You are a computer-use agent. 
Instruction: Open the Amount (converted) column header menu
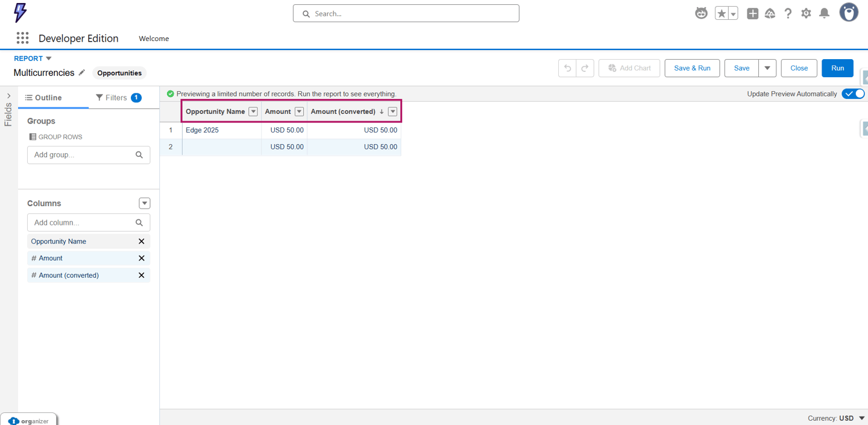[x=392, y=112]
